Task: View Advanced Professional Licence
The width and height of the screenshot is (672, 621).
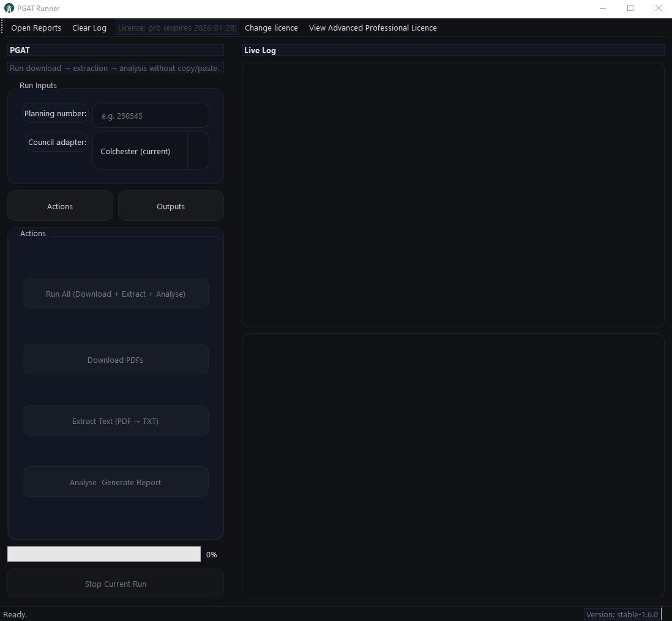Action: click(373, 28)
